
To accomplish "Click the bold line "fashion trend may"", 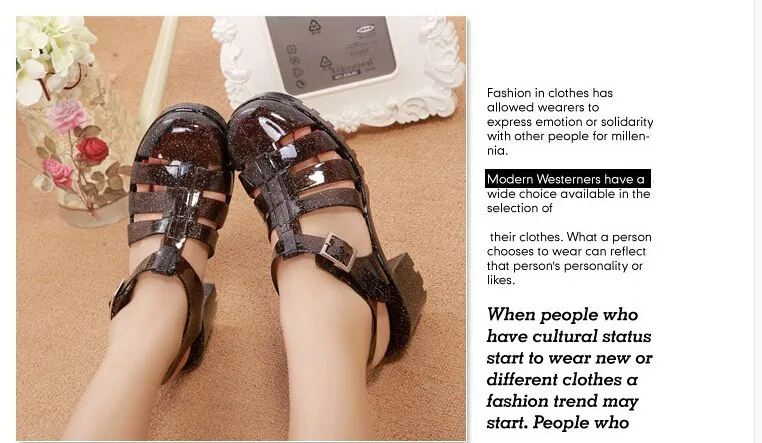I will tap(562, 401).
